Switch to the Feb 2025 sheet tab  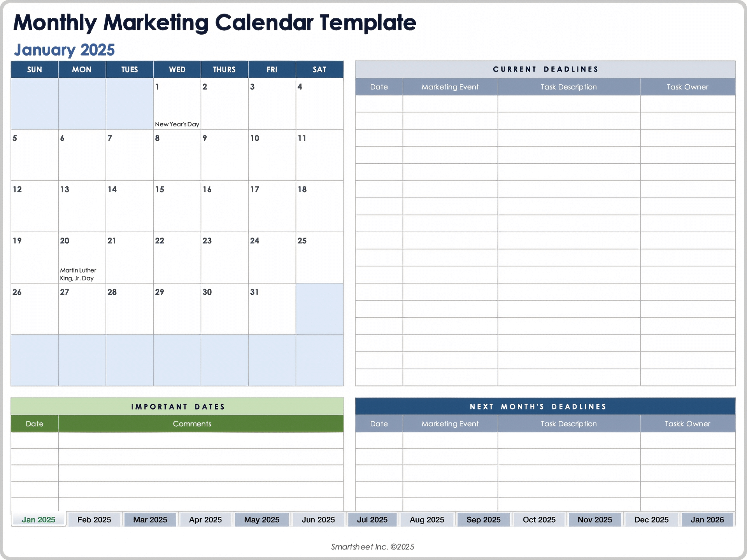pyautogui.click(x=94, y=520)
